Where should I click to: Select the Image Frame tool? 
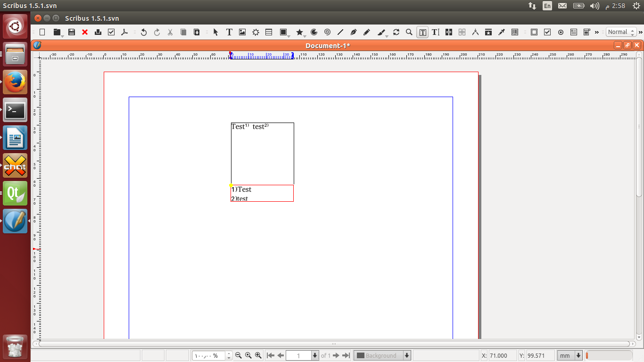(x=242, y=32)
